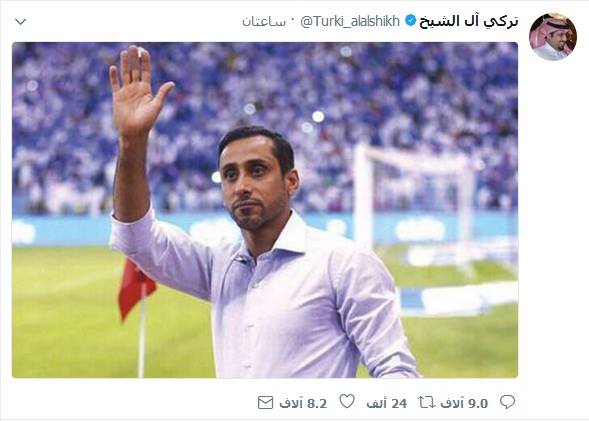589x421 pixels.
Task: Enlarge the stadium photo in the tweet
Action: tap(265, 210)
